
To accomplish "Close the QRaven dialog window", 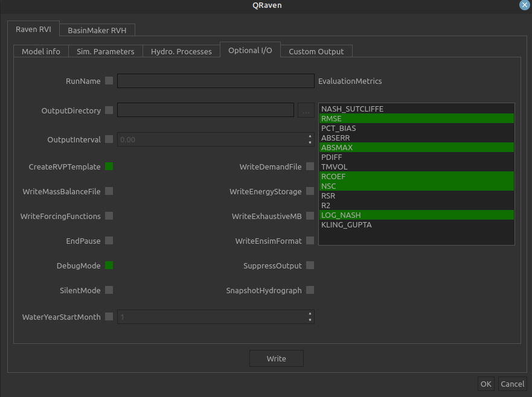I will (x=525, y=5).
